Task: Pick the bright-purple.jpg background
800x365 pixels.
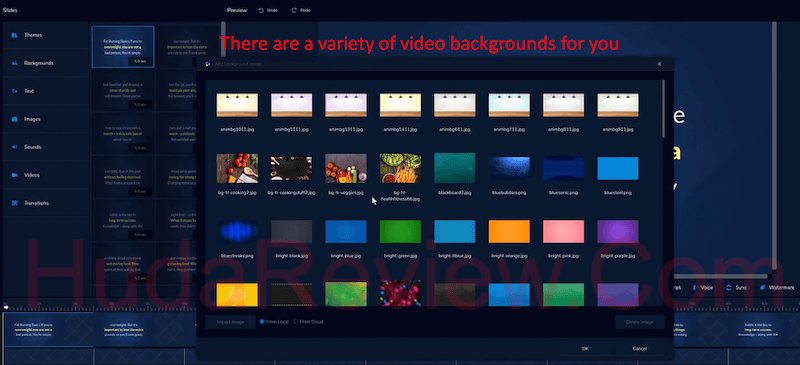Action: 618,232
